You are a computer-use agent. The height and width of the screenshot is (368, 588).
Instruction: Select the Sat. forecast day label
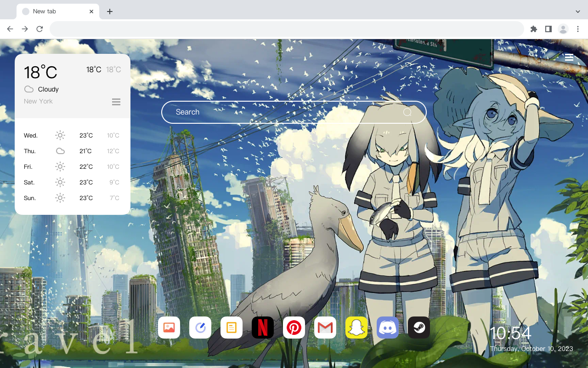point(29,182)
